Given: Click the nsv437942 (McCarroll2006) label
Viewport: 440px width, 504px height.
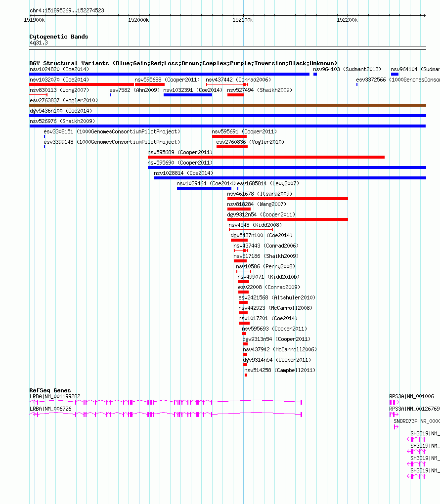Looking at the screenshot, I should click(280, 349).
